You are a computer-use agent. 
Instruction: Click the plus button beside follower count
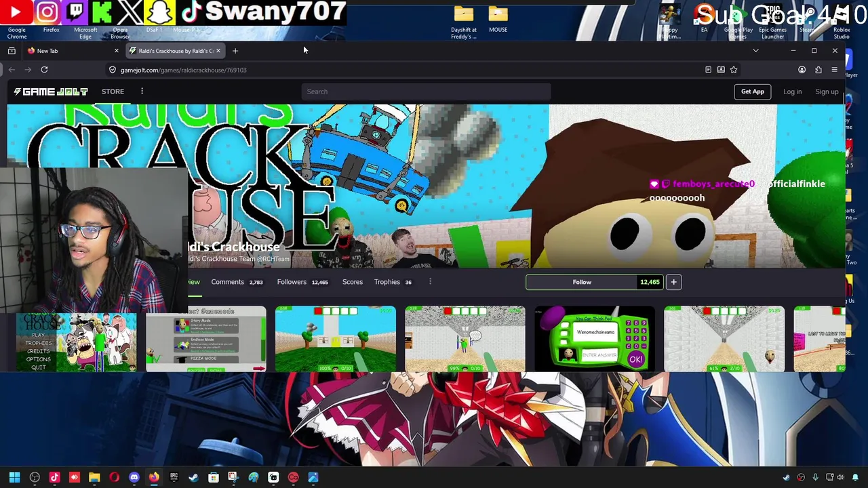coord(673,282)
